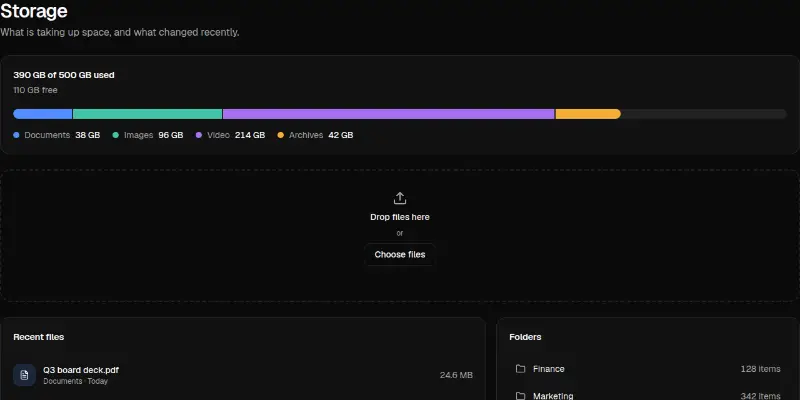Viewport: 800px width, 400px height.
Task: Click the PDF document icon beside Q3 board deck
Action: (24, 375)
